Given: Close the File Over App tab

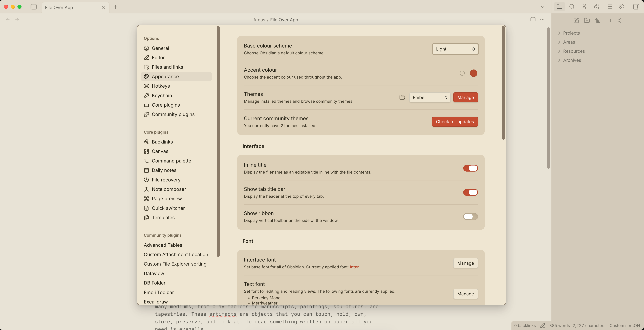Looking at the screenshot, I should (x=104, y=8).
